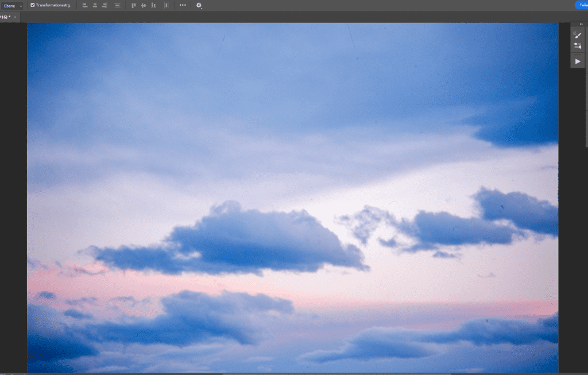Click align vertical centers icon
The height and width of the screenshot is (375, 588).
click(x=144, y=5)
